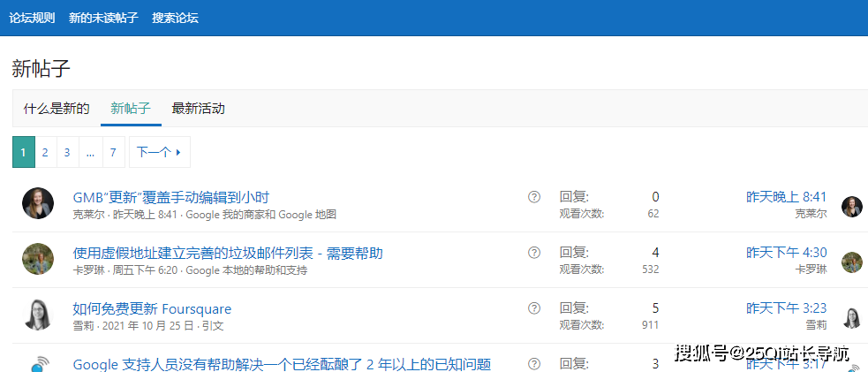Viewport: 868px width, 372px height.
Task: Switch to the 什么是新的 tab
Action: click(x=57, y=109)
